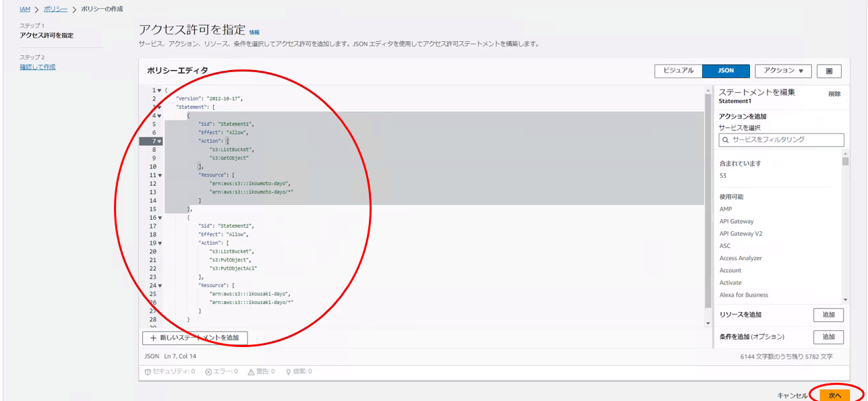This screenshot has width=868, height=401.
Task: Type in the サービスをフィルタリング search field
Action: click(x=786, y=140)
